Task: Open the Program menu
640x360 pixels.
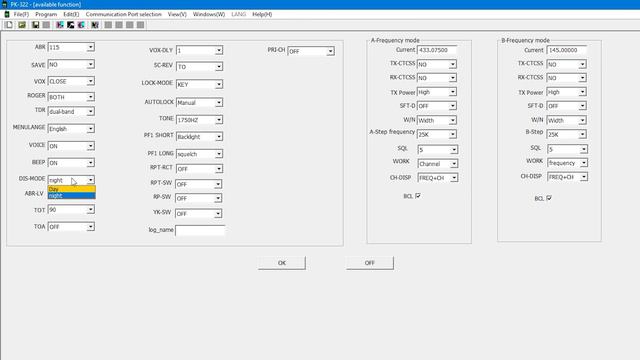Action: click(x=46, y=14)
